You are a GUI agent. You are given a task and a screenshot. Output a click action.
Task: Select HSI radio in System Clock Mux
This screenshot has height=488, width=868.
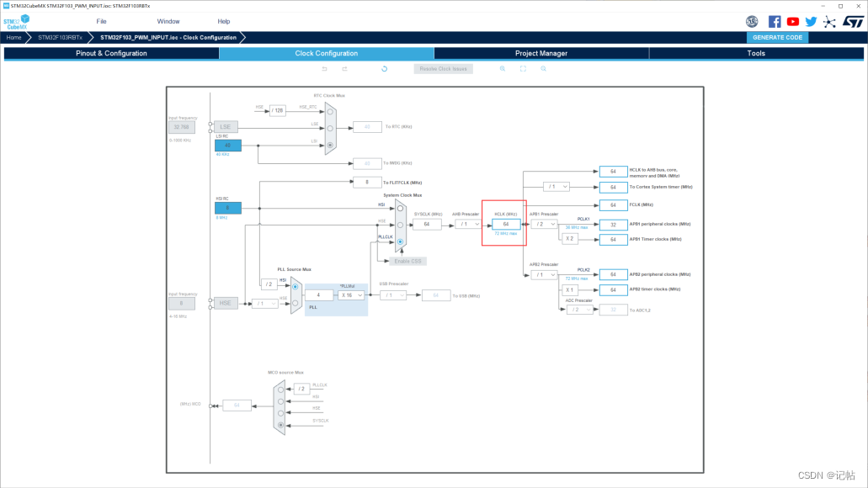coord(400,209)
